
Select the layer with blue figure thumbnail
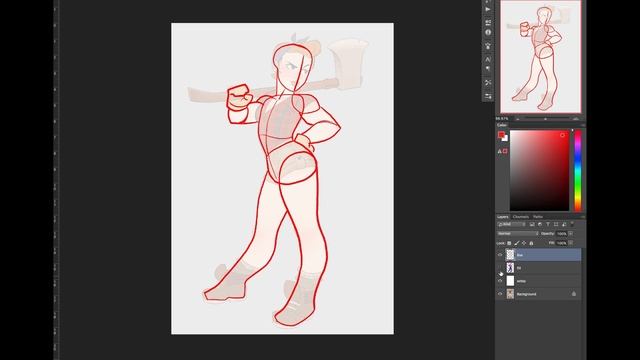point(539,268)
